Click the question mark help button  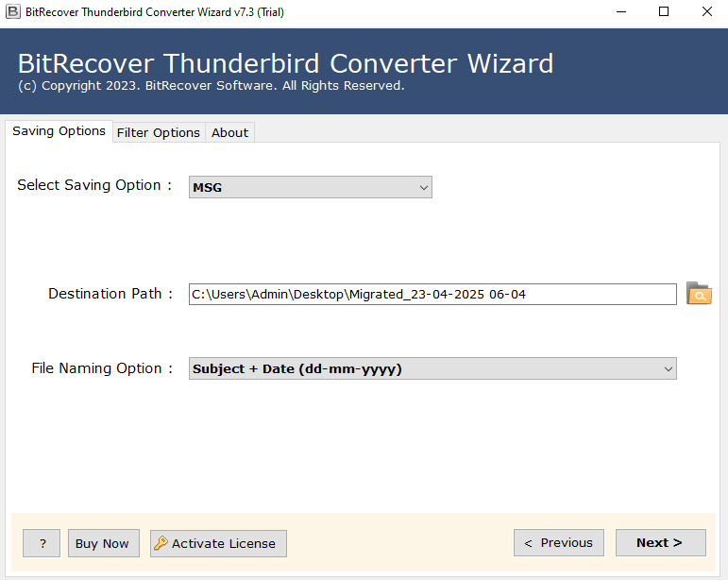click(42, 543)
